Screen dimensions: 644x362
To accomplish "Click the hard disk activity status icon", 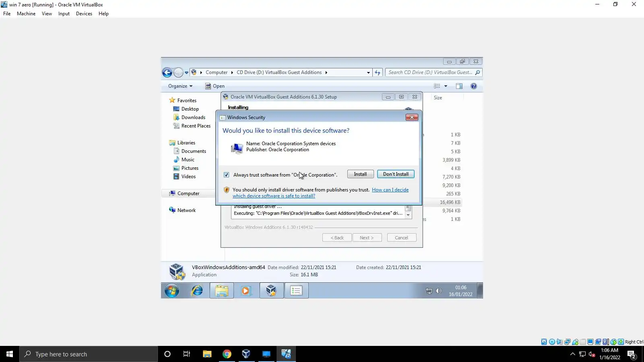I will pyautogui.click(x=544, y=342).
